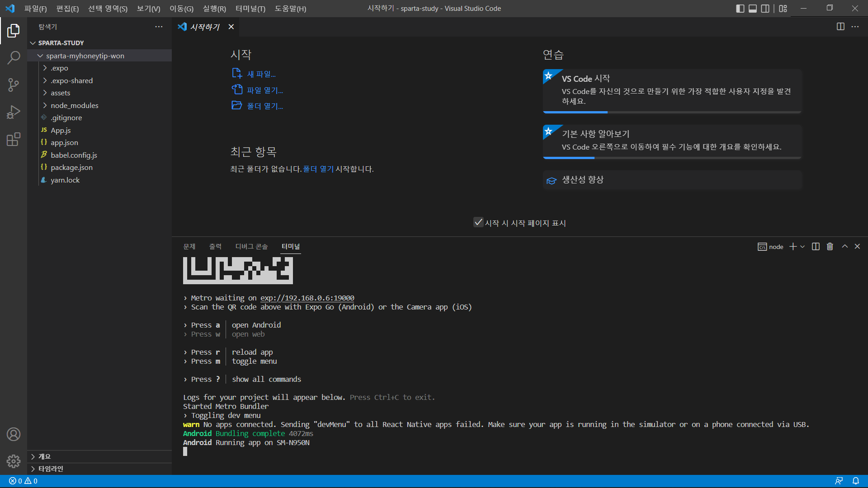Open the 터미널(T) menu
The image size is (868, 488).
coord(250,9)
